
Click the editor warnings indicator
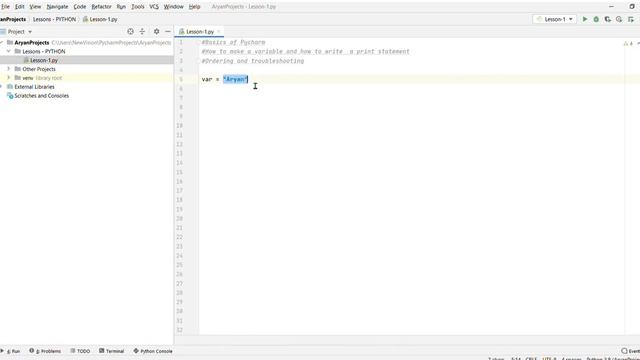(x=628, y=43)
